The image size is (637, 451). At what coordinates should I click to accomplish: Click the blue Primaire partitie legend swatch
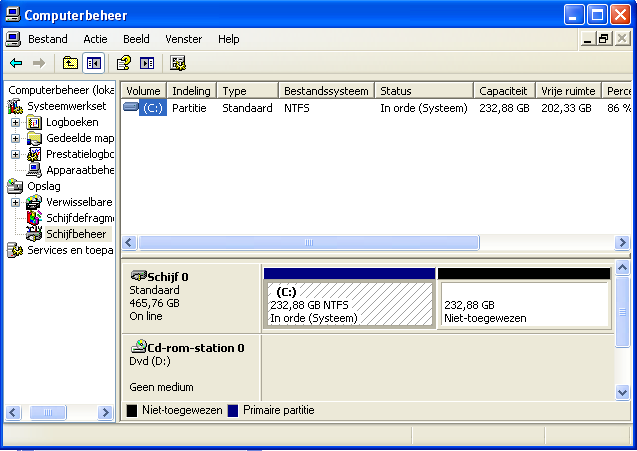pos(233,410)
